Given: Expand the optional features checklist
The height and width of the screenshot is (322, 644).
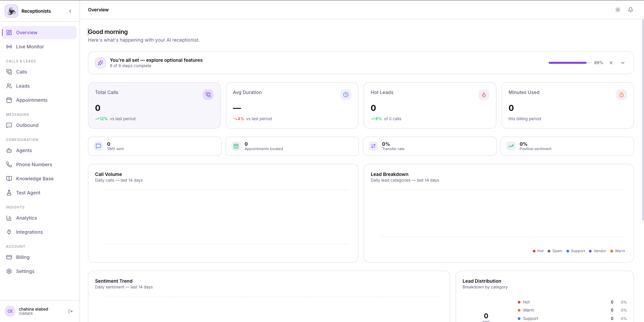Looking at the screenshot, I should [x=623, y=63].
